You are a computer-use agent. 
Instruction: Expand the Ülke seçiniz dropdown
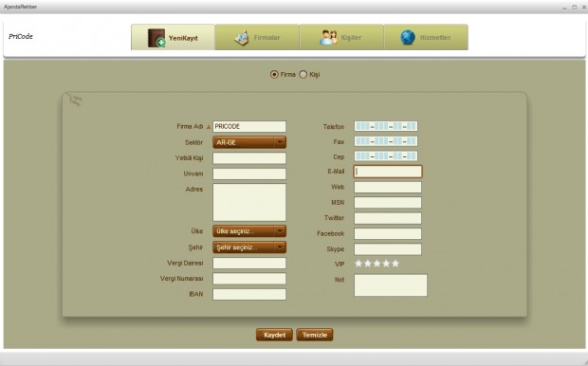click(x=249, y=231)
